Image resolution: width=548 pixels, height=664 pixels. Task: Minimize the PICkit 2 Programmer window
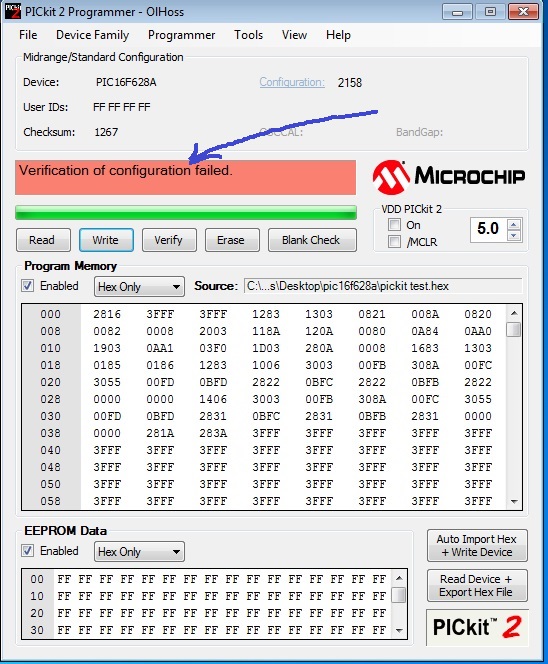(457, 11)
